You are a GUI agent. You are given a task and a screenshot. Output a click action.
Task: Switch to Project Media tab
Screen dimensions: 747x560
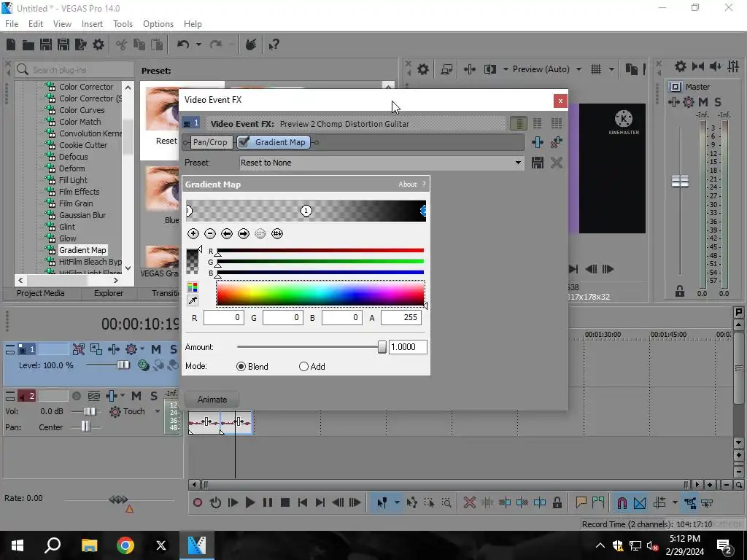click(41, 293)
